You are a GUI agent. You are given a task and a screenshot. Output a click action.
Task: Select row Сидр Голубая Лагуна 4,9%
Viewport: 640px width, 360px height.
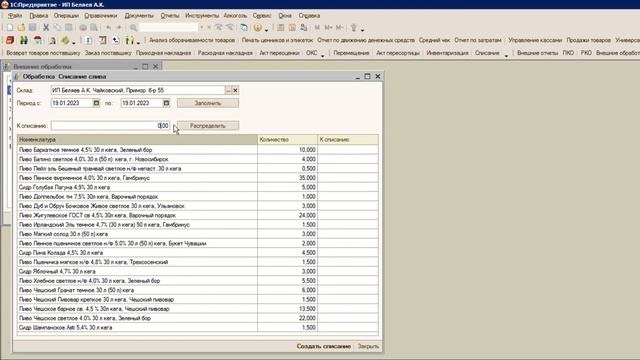pyautogui.click(x=198, y=187)
